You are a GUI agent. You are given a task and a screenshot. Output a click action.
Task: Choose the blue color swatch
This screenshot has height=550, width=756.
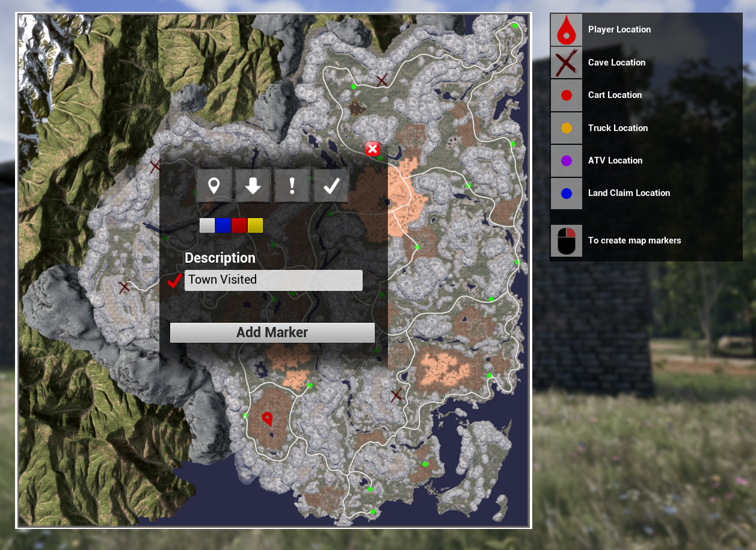pos(223,225)
